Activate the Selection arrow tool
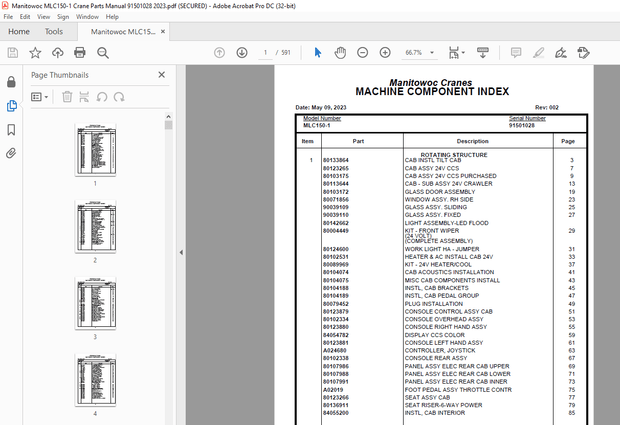620x425 pixels. point(318,53)
